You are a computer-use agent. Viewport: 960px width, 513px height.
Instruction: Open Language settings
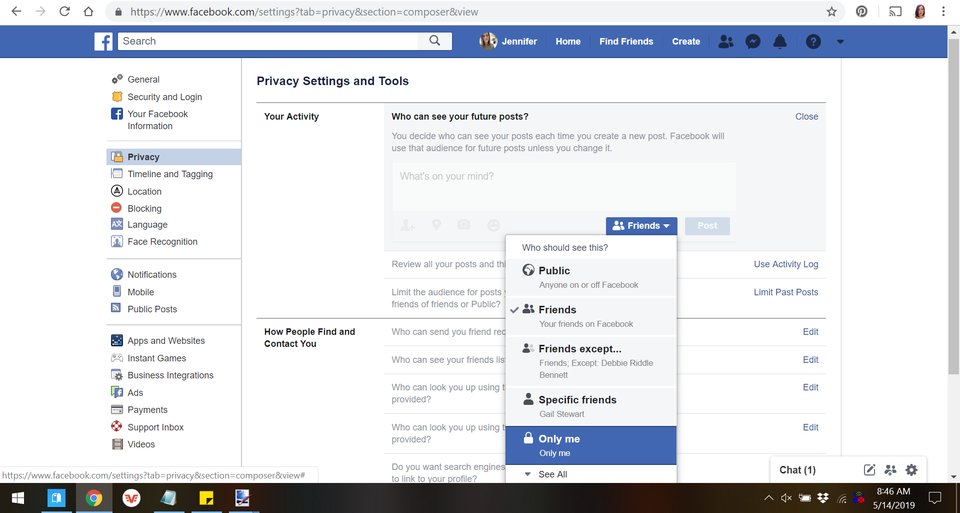coord(147,225)
